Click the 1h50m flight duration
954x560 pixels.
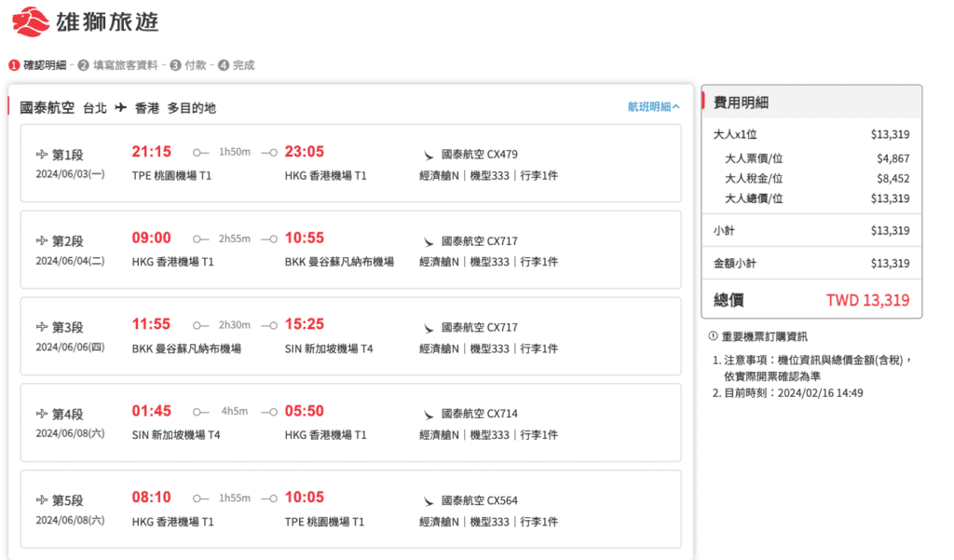click(x=235, y=152)
